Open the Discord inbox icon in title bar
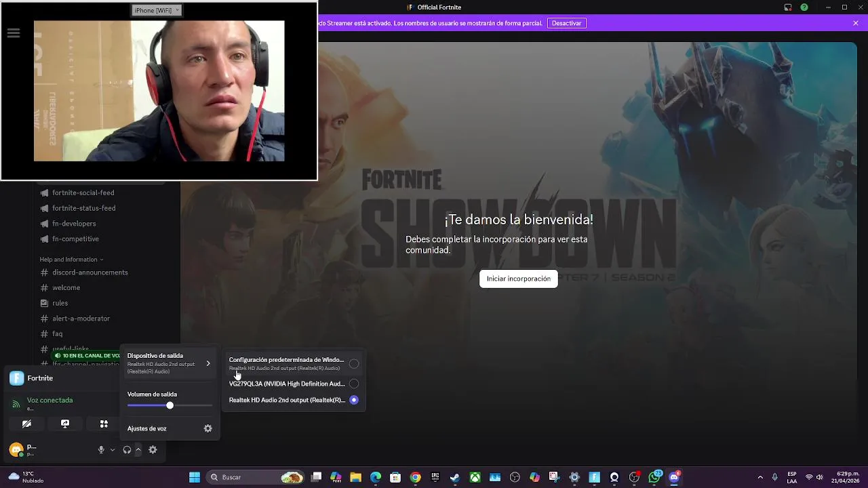This screenshot has height=488, width=868. [x=788, y=7]
